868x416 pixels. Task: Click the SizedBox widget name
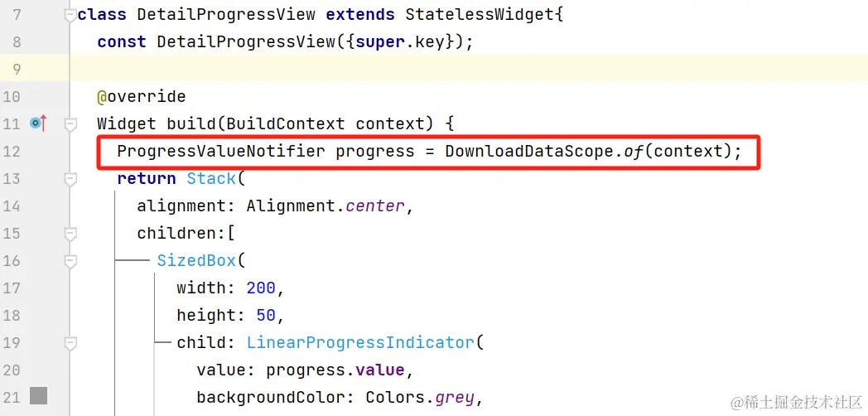click(x=196, y=260)
